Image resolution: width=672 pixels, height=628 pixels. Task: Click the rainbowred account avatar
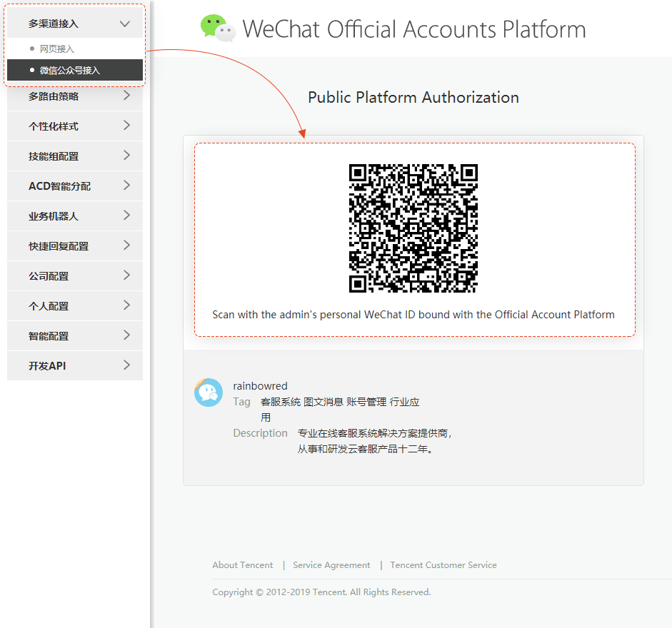(x=209, y=392)
